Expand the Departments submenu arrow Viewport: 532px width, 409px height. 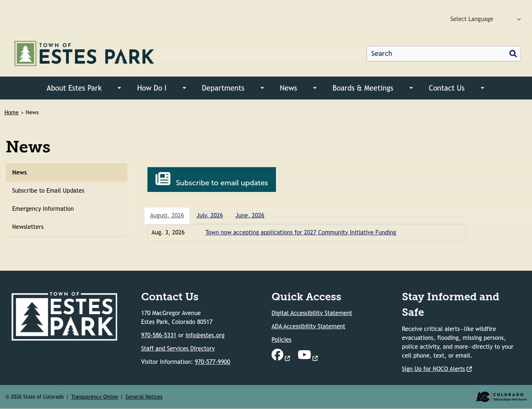(262, 88)
